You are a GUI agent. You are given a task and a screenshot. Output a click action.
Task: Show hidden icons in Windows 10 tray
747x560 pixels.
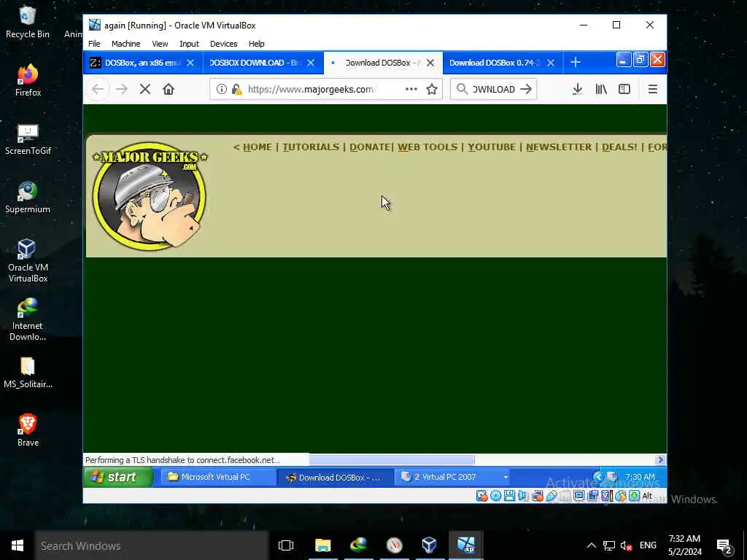(591, 545)
